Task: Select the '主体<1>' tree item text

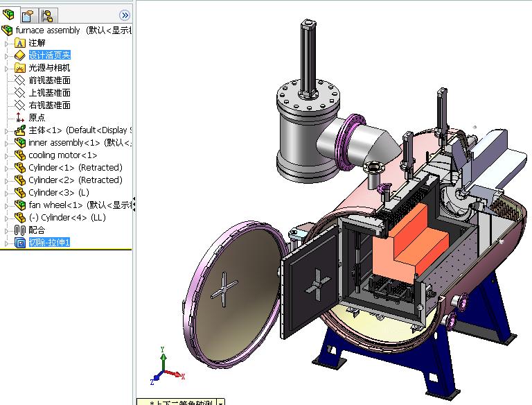Action: 46,130
